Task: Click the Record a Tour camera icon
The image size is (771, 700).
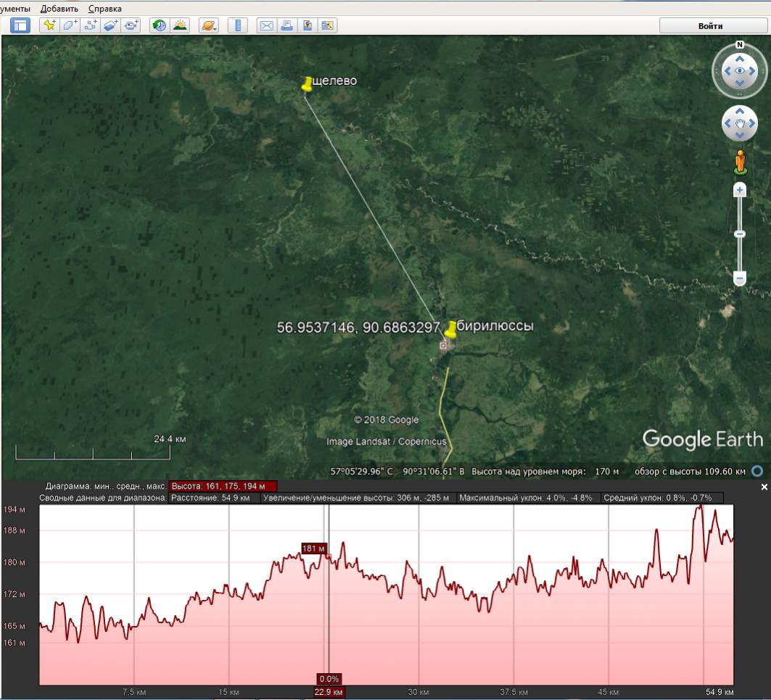Action: pos(131,25)
